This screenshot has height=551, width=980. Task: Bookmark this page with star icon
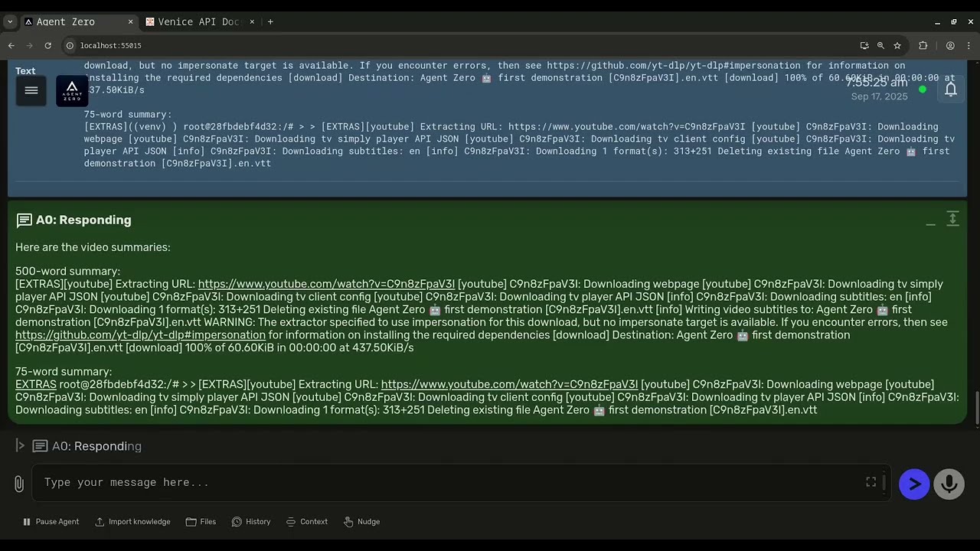coord(897,46)
